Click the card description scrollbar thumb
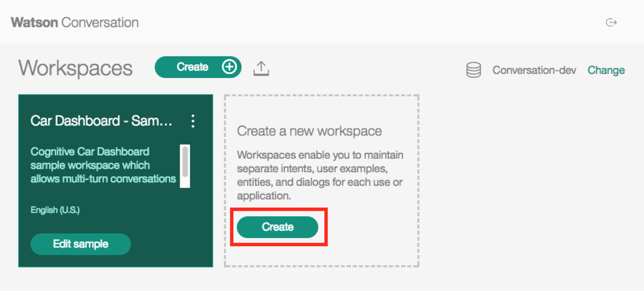Screen dimensions: 644x291 pos(185,161)
